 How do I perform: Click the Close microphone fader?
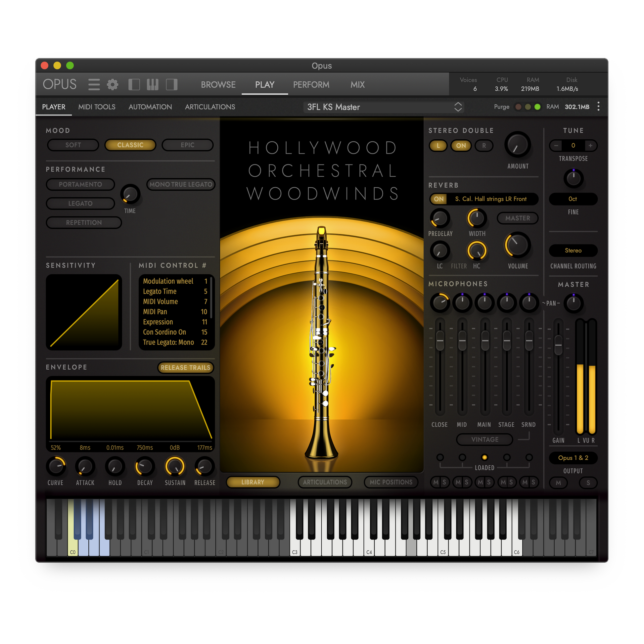(x=440, y=341)
